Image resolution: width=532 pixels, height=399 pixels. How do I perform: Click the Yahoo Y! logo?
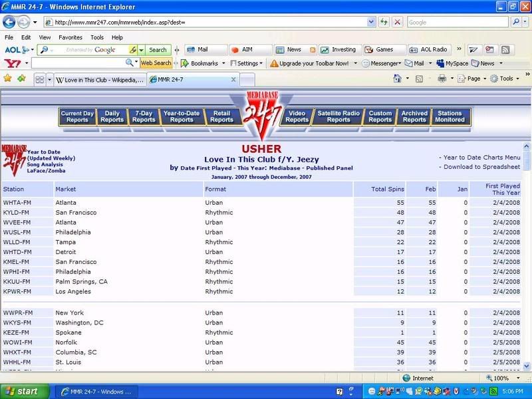(x=12, y=63)
